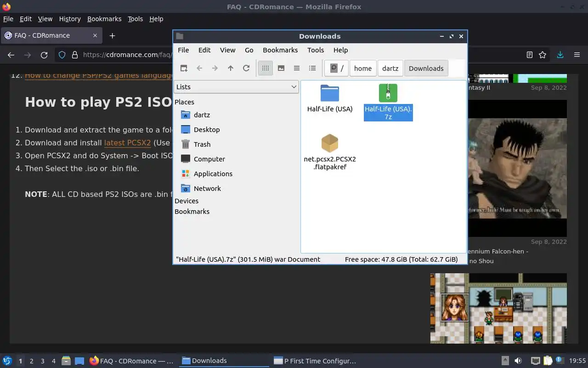588x368 pixels.
Task: Click Firefox back navigation arrow
Action: [11, 55]
